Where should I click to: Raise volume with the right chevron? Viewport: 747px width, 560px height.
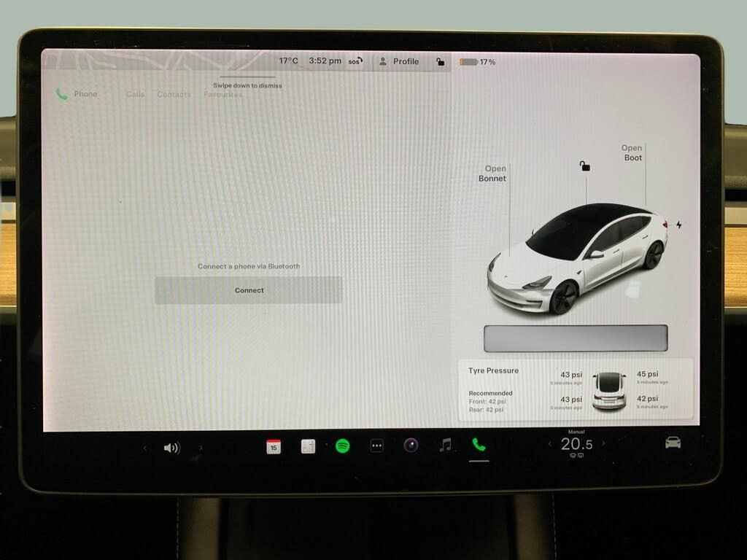tap(201, 448)
